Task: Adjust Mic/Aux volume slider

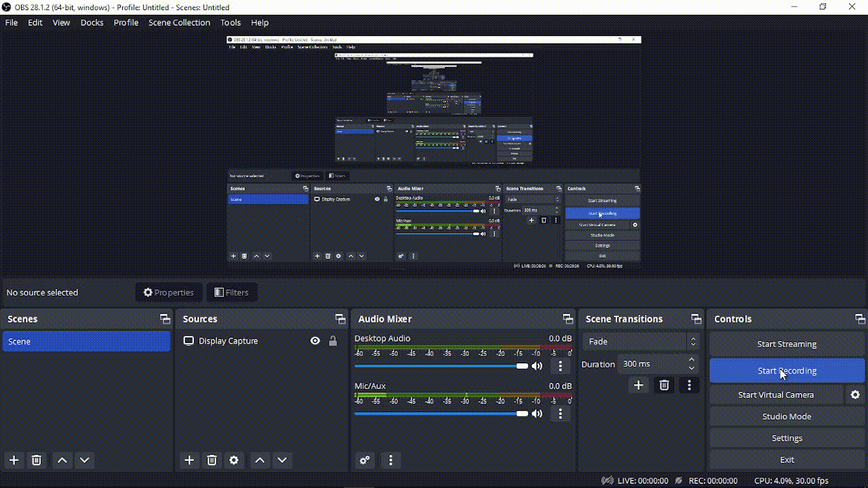Action: pyautogui.click(x=441, y=413)
